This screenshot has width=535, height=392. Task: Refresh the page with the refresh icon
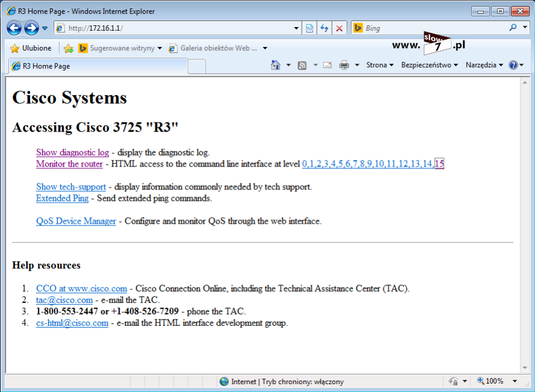(x=324, y=28)
